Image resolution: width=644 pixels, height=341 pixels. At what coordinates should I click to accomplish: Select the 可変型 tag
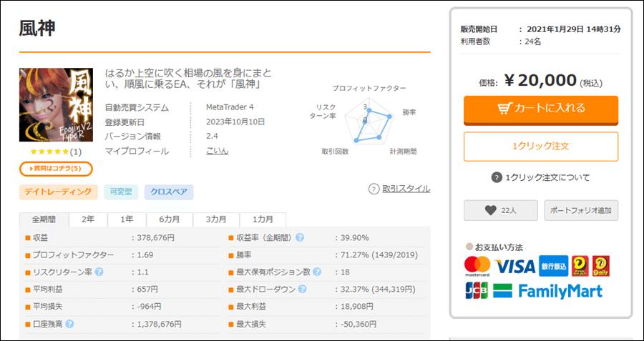coord(121,192)
